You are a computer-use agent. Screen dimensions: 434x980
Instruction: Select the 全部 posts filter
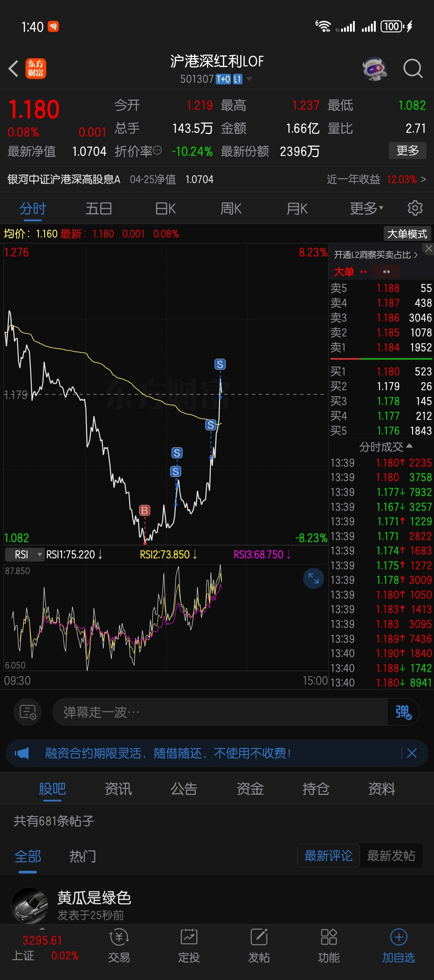[28, 856]
